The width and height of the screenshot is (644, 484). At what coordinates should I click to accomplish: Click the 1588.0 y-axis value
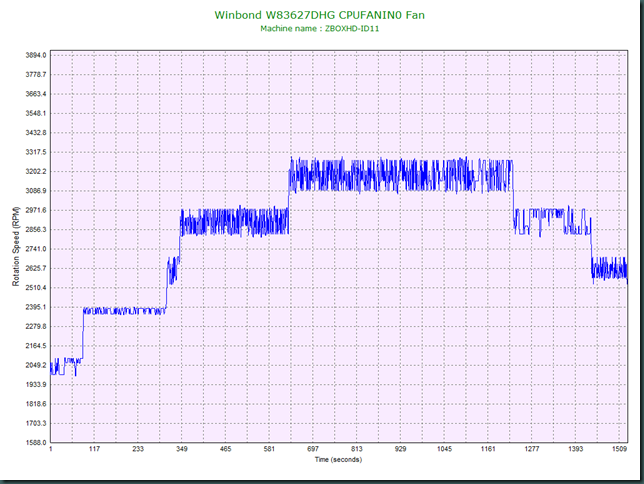coord(36,443)
